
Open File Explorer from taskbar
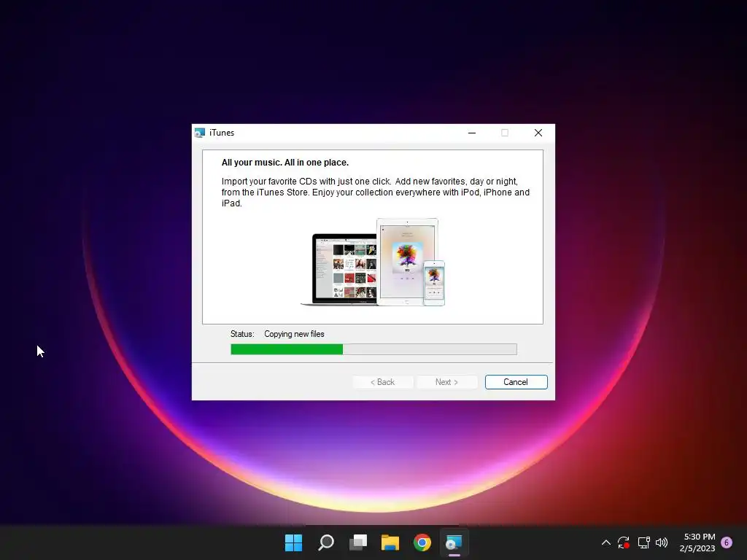pos(390,542)
